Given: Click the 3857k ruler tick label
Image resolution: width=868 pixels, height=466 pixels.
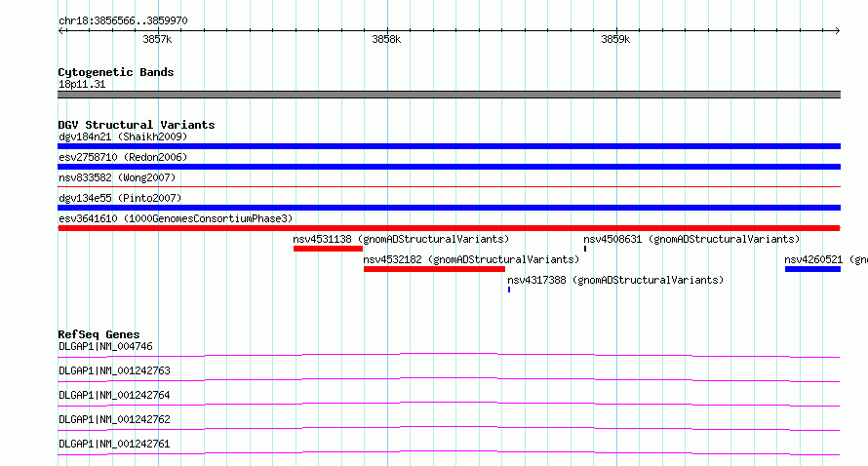Looking at the screenshot, I should 157,39.
